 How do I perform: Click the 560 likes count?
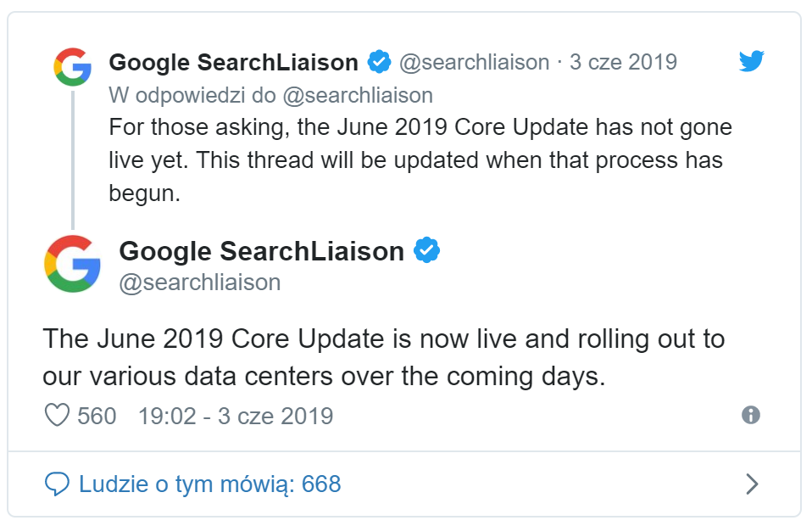point(97,416)
